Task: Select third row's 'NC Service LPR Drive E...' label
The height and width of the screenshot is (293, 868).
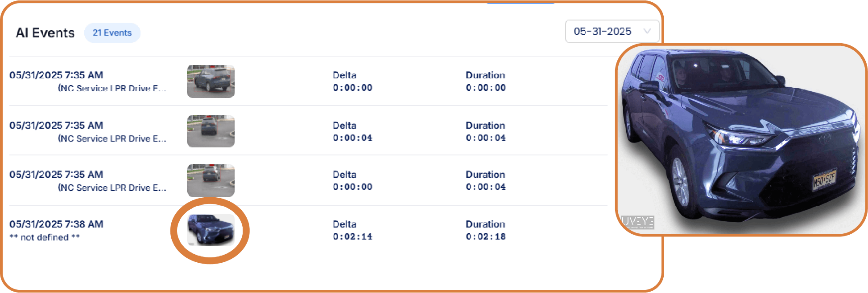Action: point(112,188)
